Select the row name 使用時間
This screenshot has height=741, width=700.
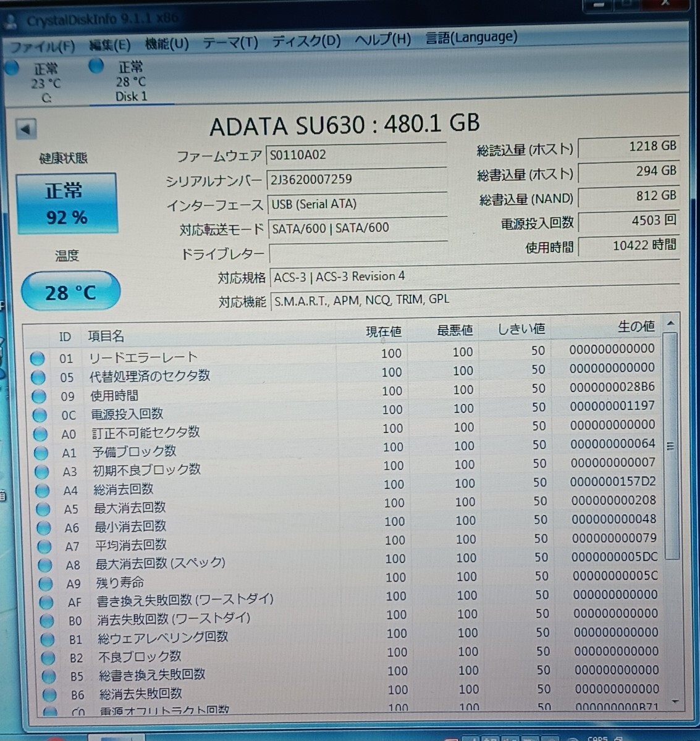point(114,395)
